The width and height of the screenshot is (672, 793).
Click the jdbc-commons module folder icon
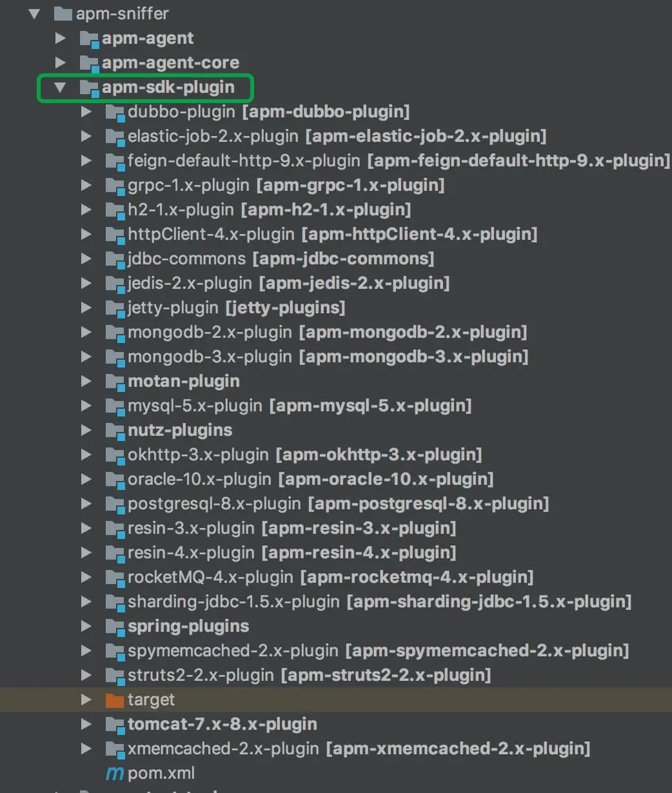[115, 259]
